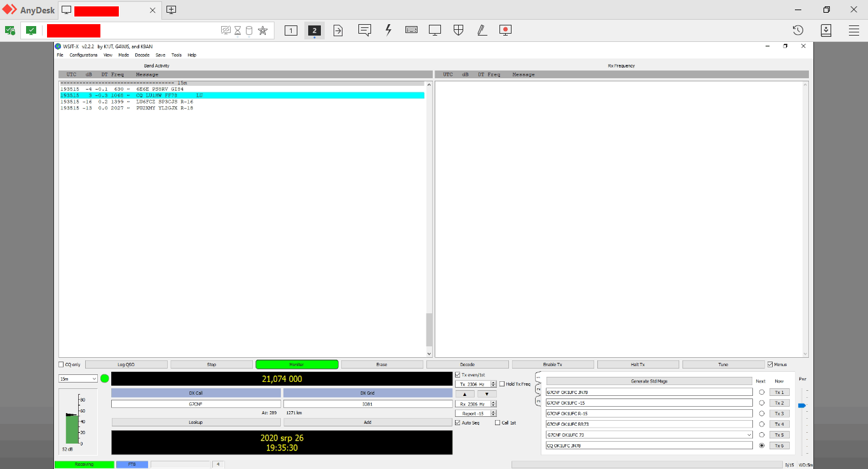
Task: Switch to remote monitor 1
Action: (291, 30)
